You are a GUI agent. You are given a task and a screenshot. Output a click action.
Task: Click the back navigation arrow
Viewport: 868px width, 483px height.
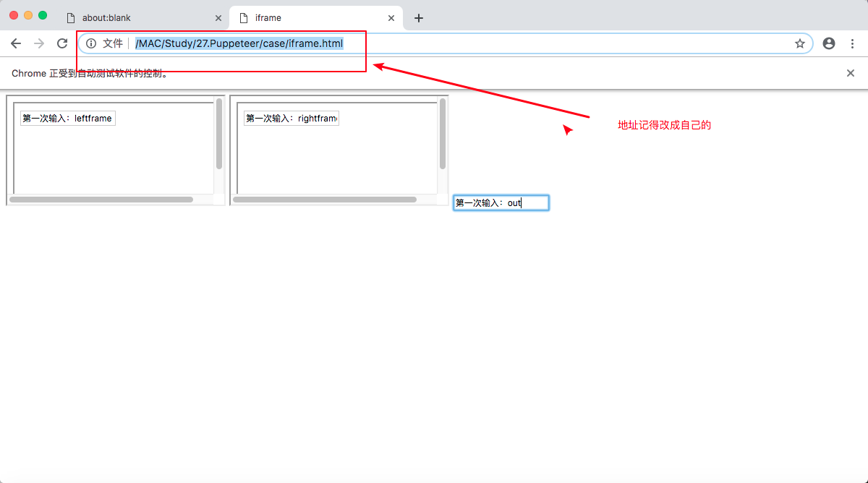pyautogui.click(x=16, y=43)
